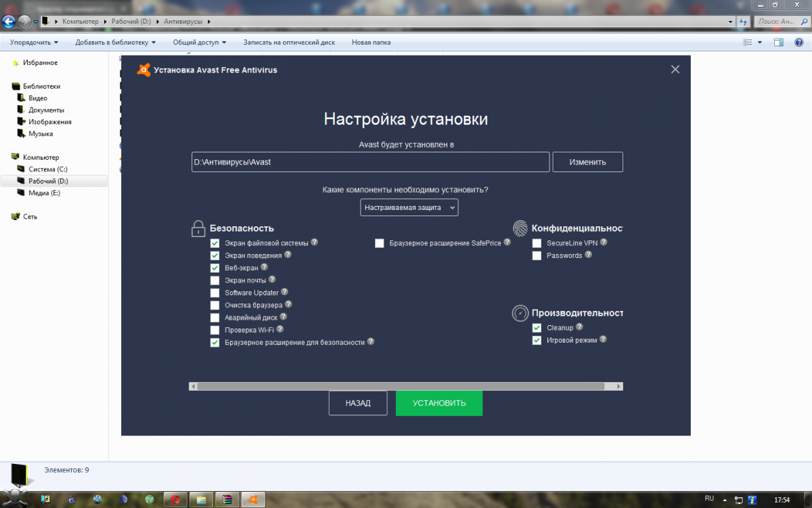Show help for Веб-экран
This screenshot has height=508, width=812.
[x=265, y=268]
